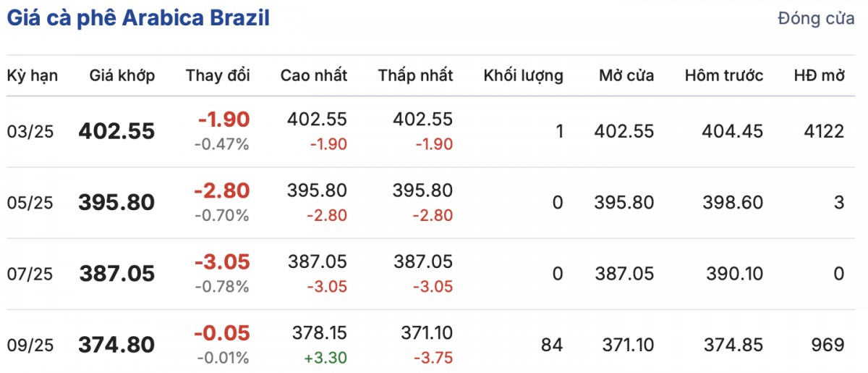Click the 'Mở cửa' column header
Viewport: 868px width, 373px height.
tap(626, 75)
